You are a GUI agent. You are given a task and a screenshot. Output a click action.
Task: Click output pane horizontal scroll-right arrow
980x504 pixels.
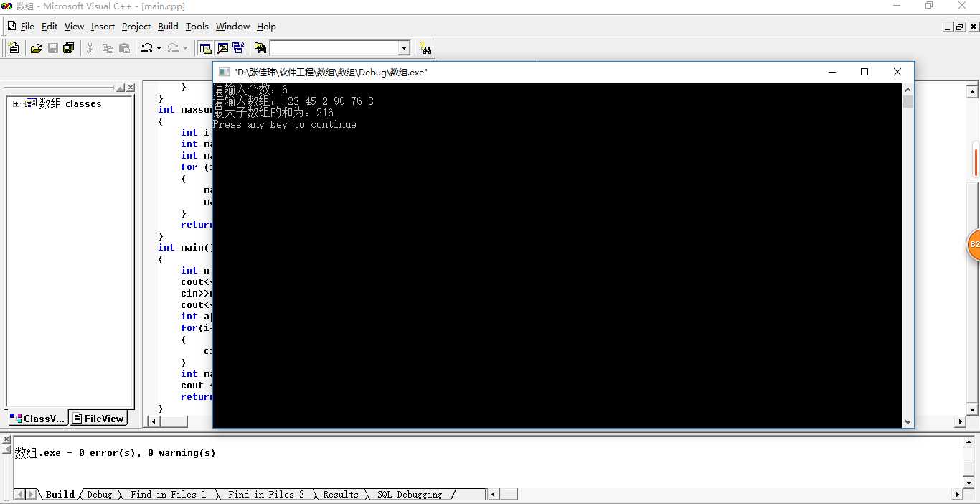pos(957,494)
